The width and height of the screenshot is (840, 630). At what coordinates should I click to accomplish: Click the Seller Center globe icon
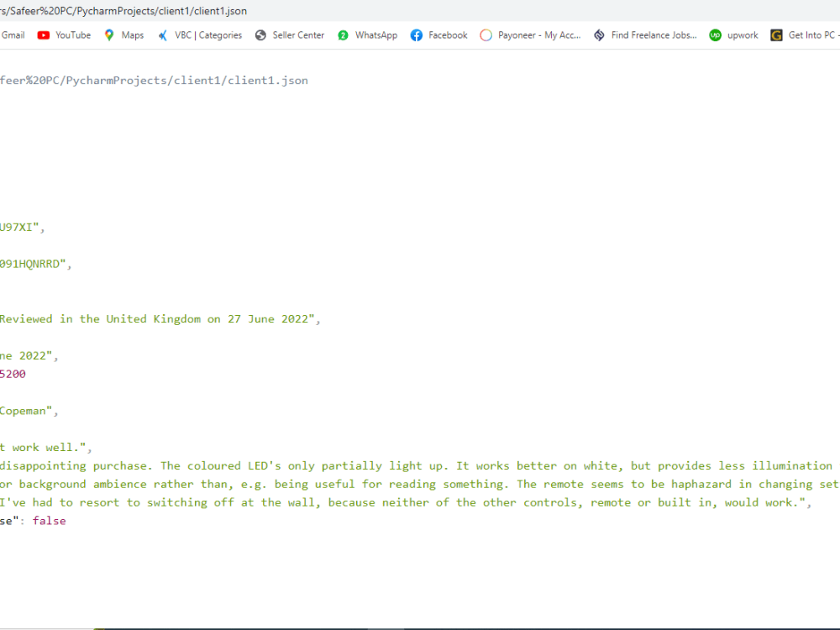coord(260,34)
